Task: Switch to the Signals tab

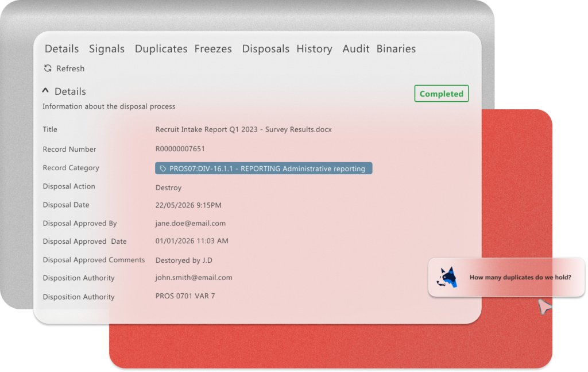Action: click(x=106, y=49)
